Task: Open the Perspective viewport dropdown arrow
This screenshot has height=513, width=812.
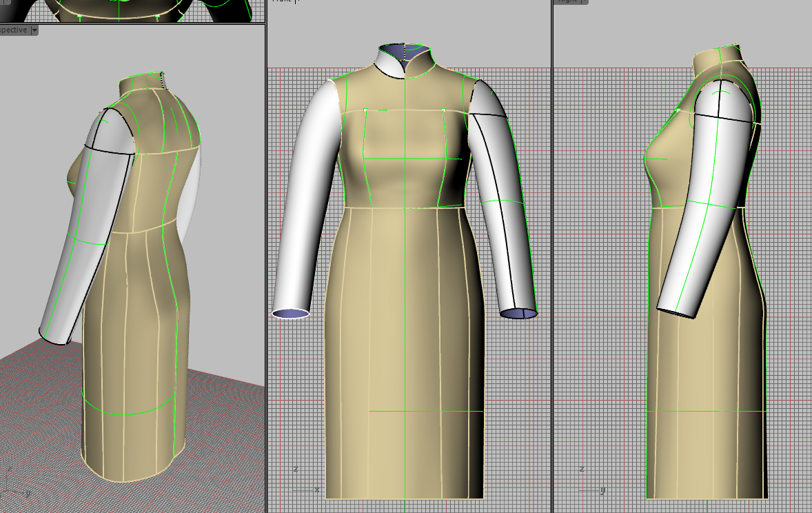Action: pos(34,30)
